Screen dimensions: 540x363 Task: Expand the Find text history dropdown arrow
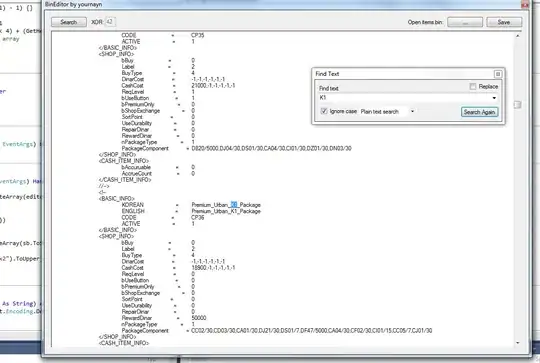tap(494, 98)
